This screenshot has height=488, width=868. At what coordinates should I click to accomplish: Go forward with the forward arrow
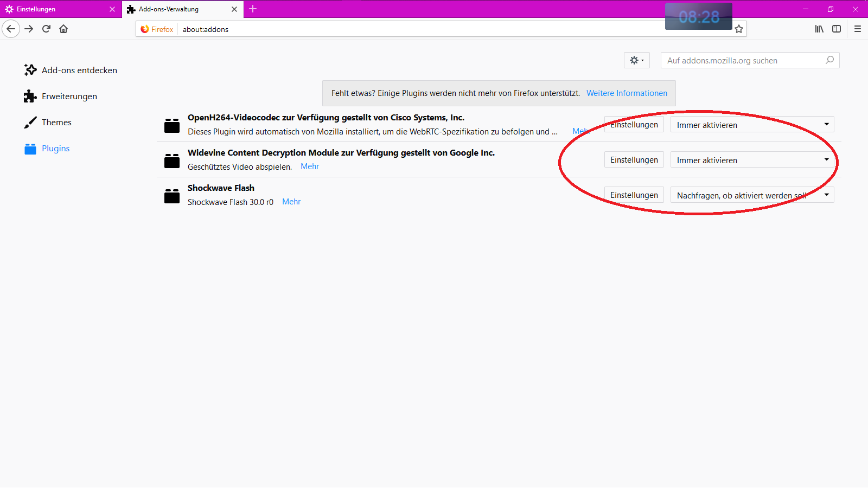pyautogui.click(x=29, y=29)
